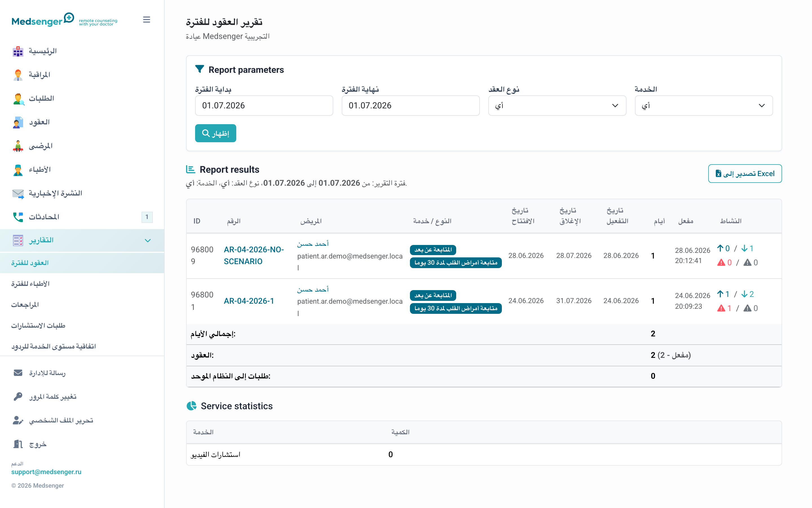Image resolution: width=812 pixels, height=508 pixels.
Task: Click the doctor icon beside المراقبة
Action: [x=18, y=75]
